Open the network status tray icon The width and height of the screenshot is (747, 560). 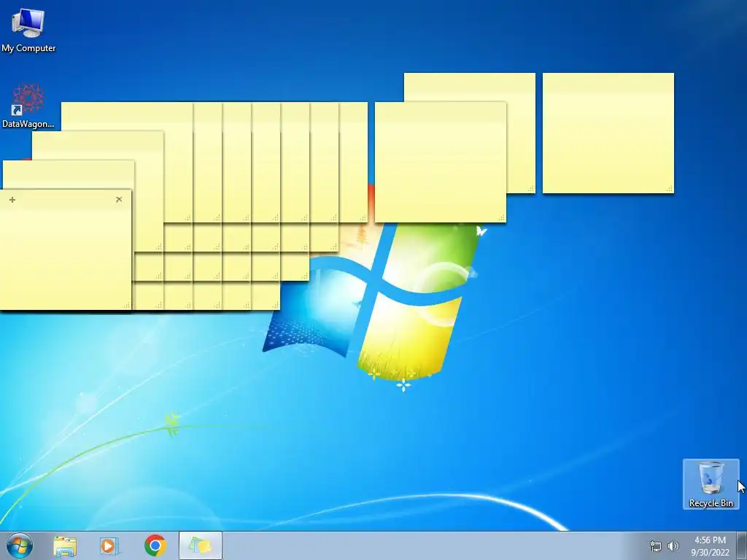click(x=656, y=546)
